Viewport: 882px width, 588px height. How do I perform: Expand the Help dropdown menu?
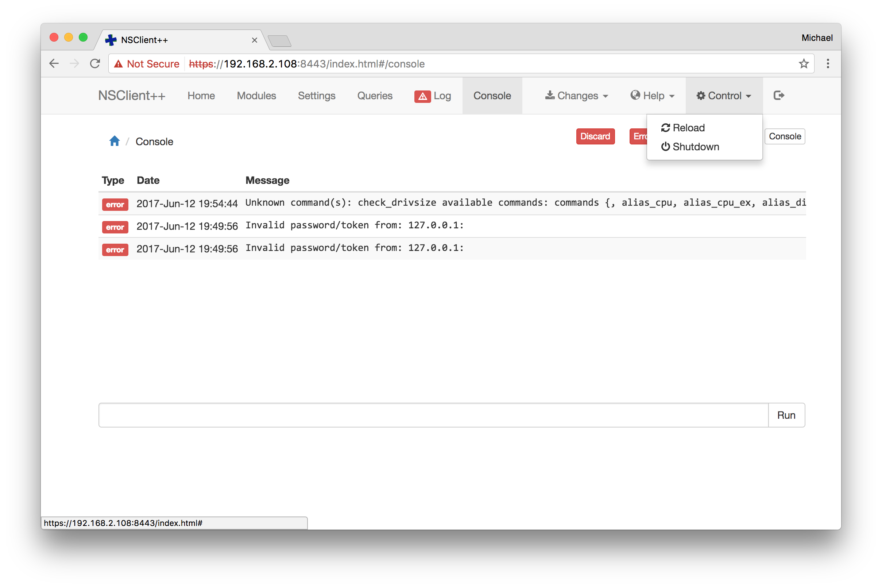point(650,95)
